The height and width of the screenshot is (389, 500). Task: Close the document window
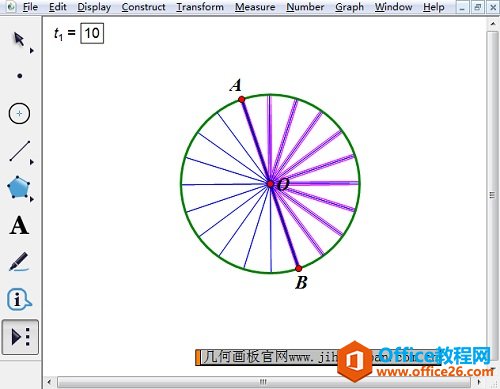point(493,7)
